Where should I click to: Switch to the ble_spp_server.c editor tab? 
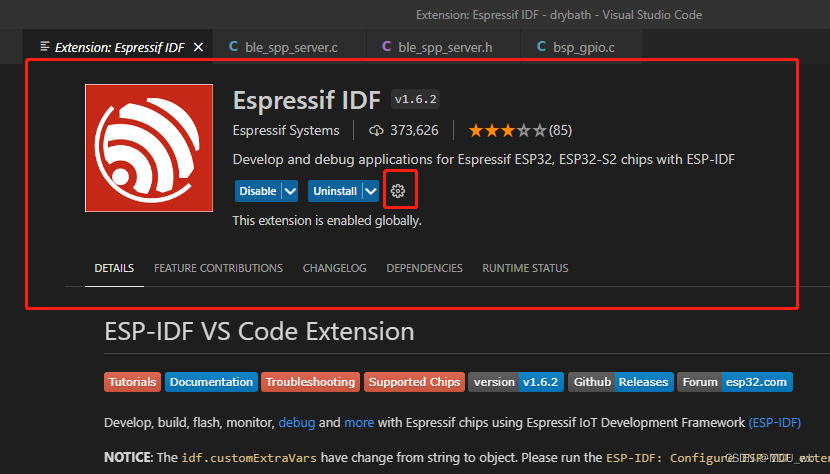pyautogui.click(x=290, y=47)
